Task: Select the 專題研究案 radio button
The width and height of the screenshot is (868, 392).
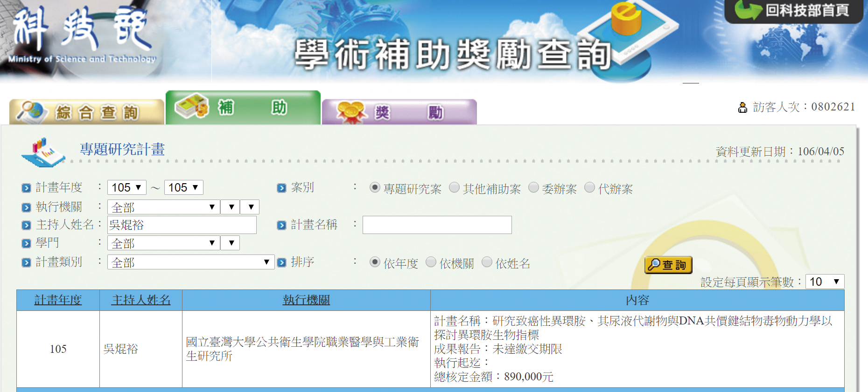Action: (x=375, y=187)
